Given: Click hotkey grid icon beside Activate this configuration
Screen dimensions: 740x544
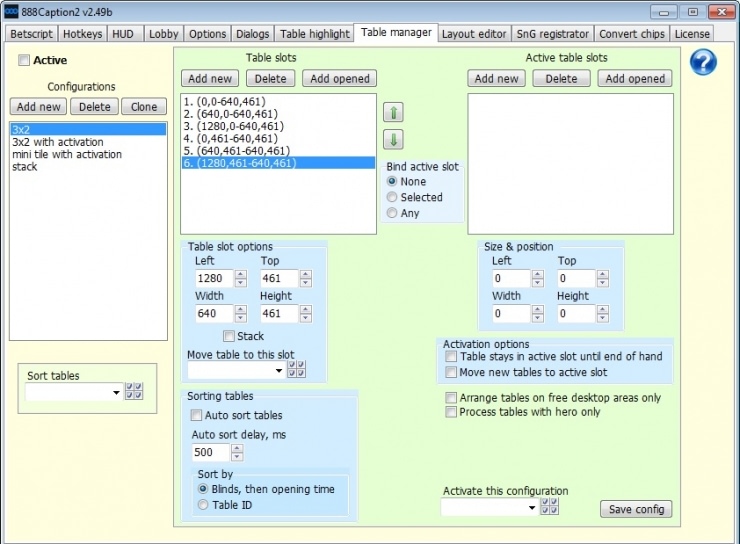Looking at the screenshot, I should tap(550, 506).
